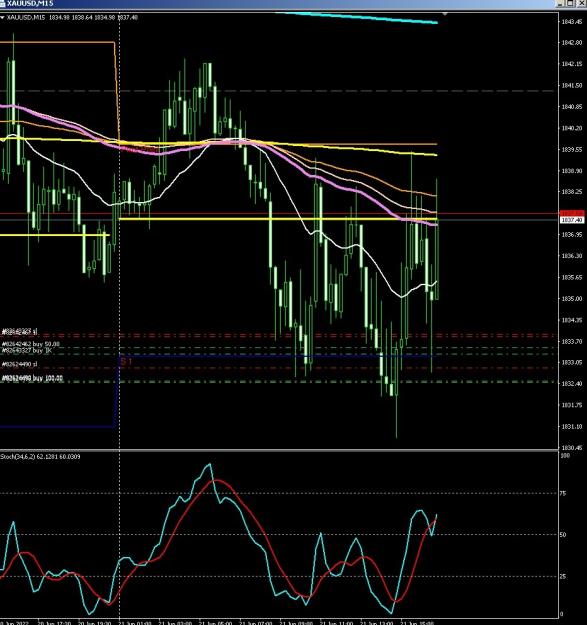Screen dimensions: 587x625
Task: Click time axis label '20 Jun 19:20'
Action: click(x=94, y=623)
